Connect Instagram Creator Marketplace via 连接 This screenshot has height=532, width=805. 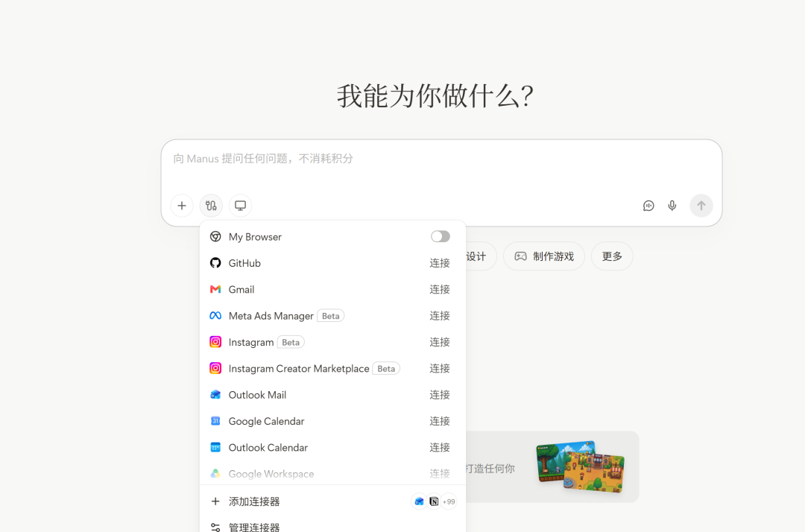[x=440, y=368]
